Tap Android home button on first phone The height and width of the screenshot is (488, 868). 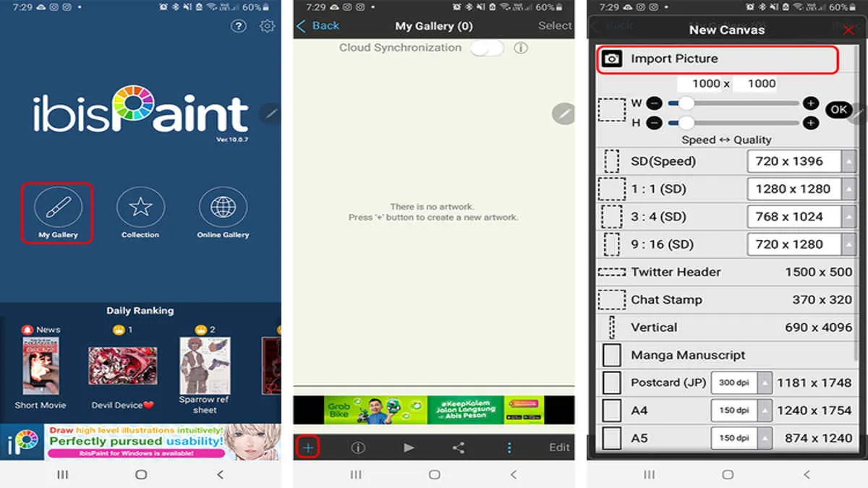(x=141, y=474)
